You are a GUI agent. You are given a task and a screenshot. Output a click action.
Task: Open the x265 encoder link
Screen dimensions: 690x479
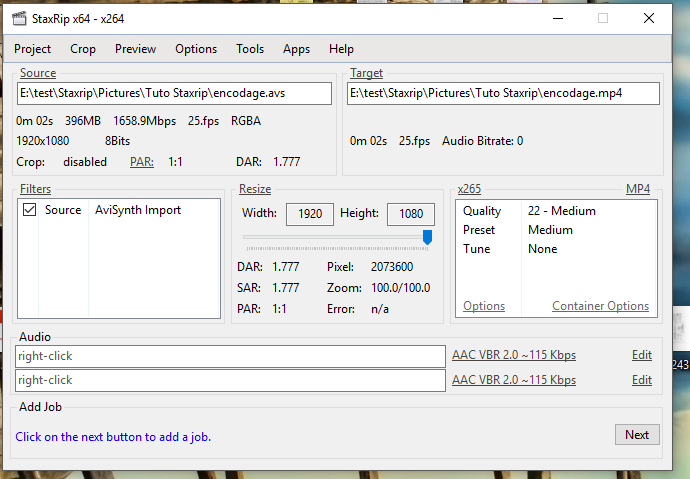(x=469, y=189)
